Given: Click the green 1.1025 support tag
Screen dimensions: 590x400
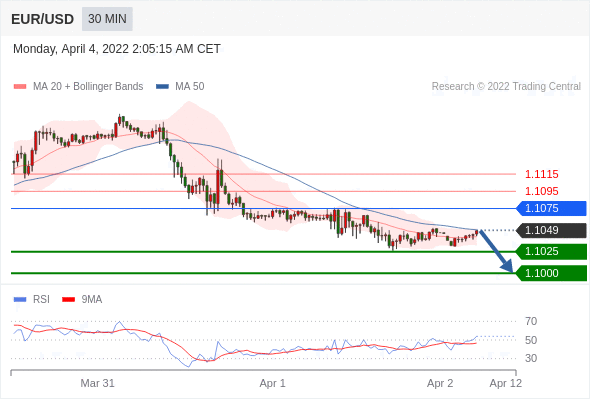Looking at the screenshot, I should 551,251.
